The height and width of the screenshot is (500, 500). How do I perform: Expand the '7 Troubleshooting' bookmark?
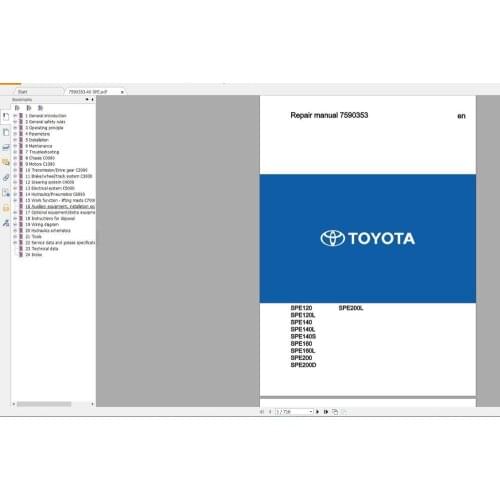click(15, 152)
